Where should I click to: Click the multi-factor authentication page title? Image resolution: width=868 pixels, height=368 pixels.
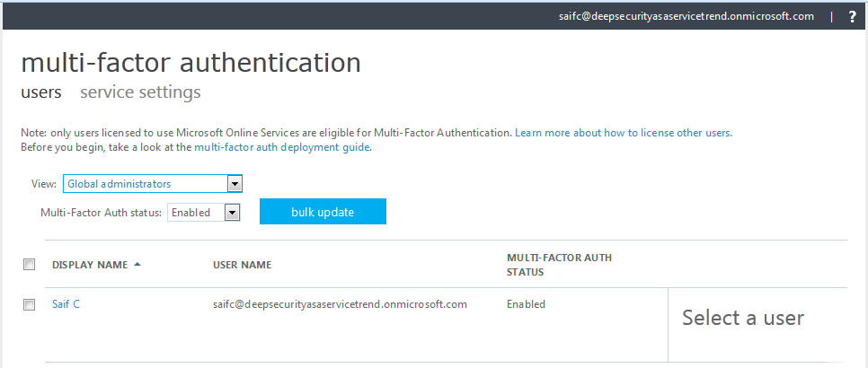190,63
